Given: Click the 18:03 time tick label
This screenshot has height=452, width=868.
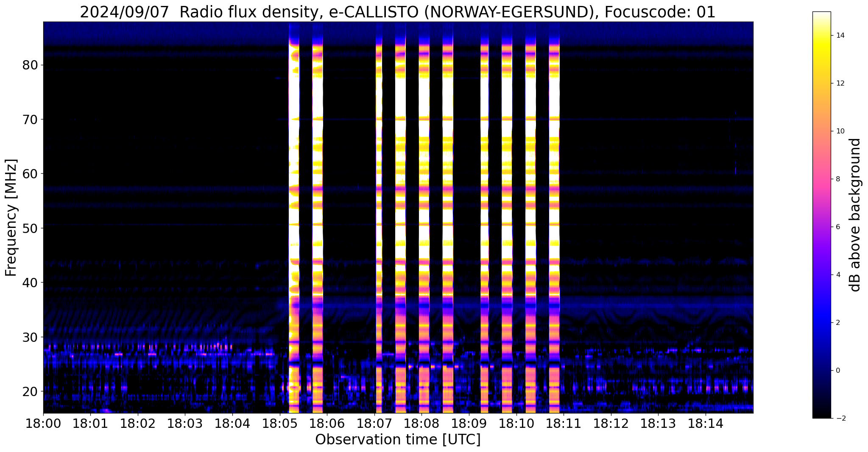Looking at the screenshot, I should point(185,423).
